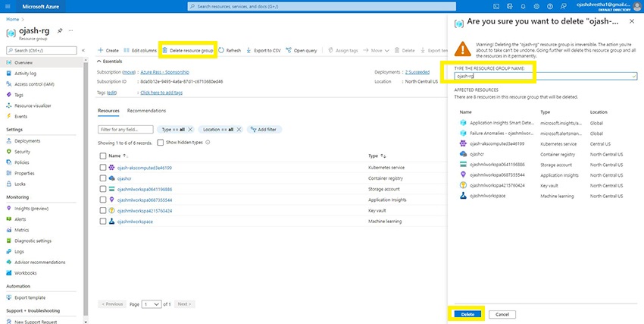The image size is (644, 324).
Task: Open the Kubernetes service icon for ojash-akscomputed3e46199
Action: [x=111, y=168]
